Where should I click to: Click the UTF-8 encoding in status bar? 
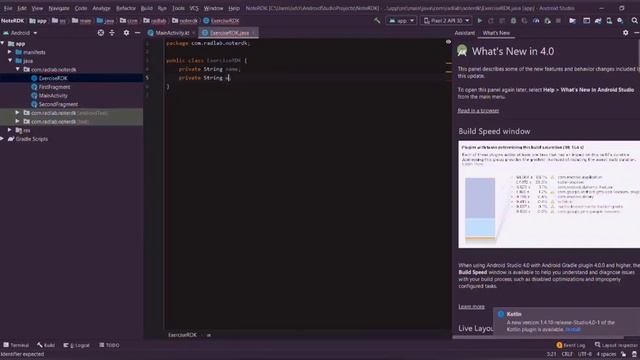(x=584, y=354)
